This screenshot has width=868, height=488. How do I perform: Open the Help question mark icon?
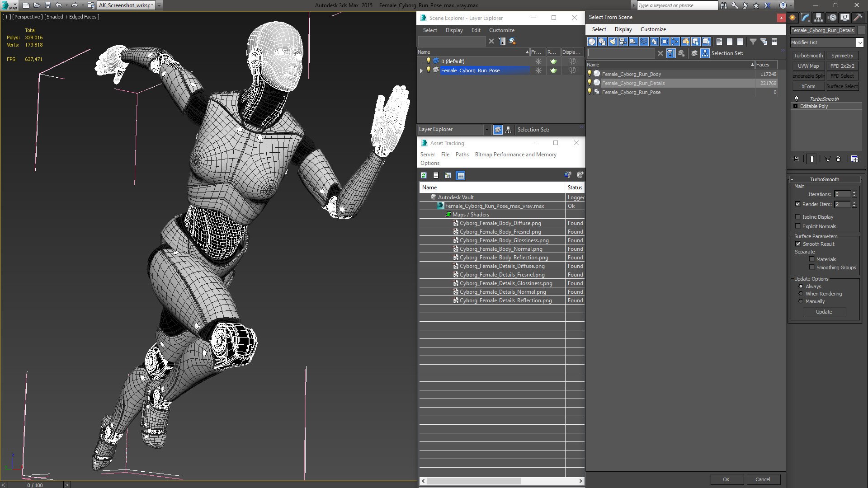(783, 5)
